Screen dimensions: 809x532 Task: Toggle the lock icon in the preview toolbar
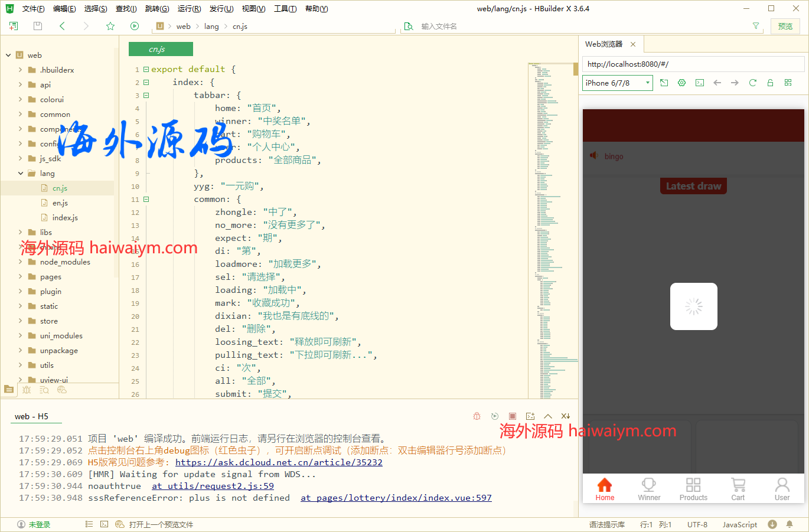pyautogui.click(x=770, y=83)
